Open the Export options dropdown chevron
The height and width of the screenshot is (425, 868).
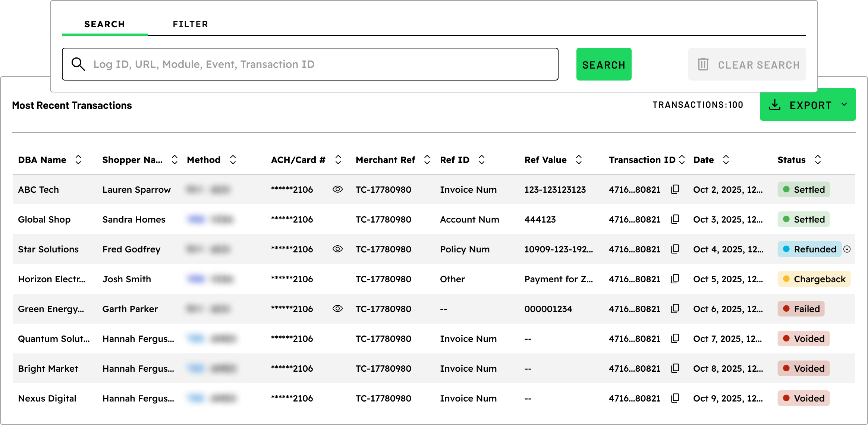click(x=845, y=105)
